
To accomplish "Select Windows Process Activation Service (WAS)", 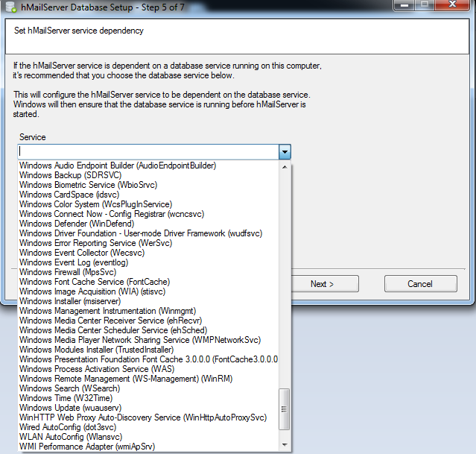I will [148, 369].
